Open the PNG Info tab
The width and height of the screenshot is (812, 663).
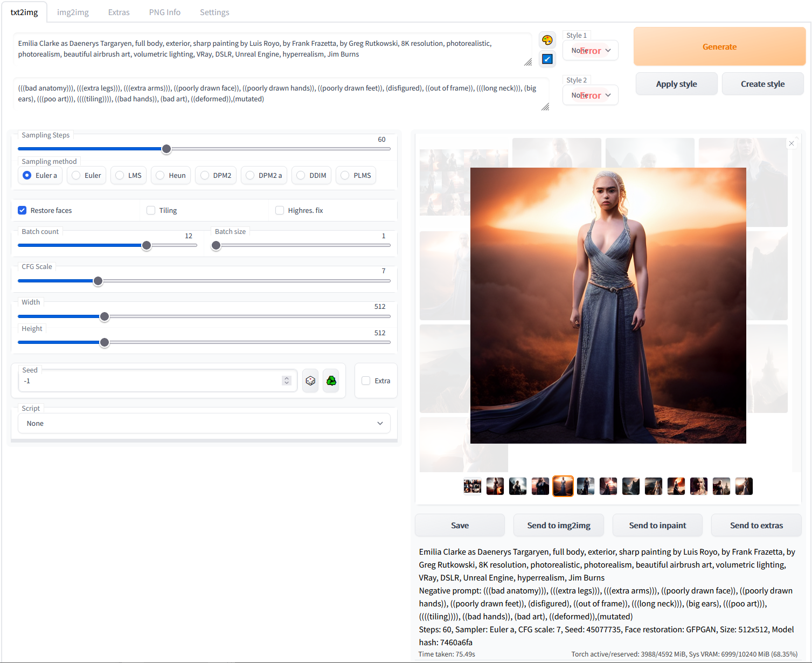[164, 12]
